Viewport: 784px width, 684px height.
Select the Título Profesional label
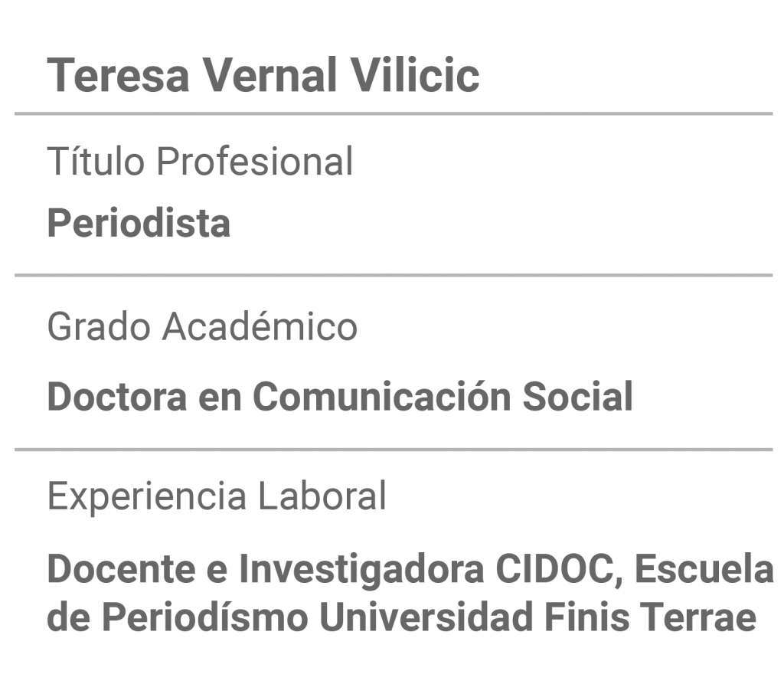(200, 161)
